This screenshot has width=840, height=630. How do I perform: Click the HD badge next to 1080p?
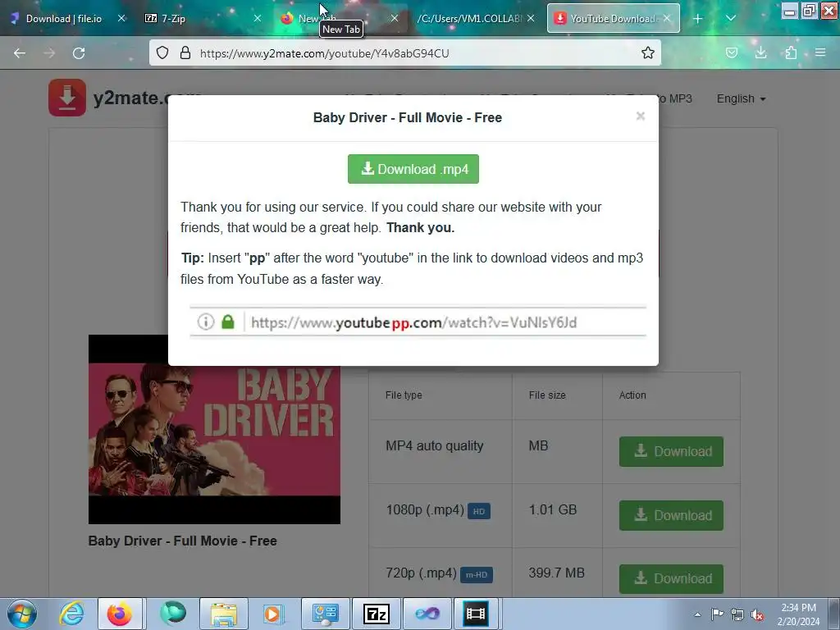coord(479,511)
